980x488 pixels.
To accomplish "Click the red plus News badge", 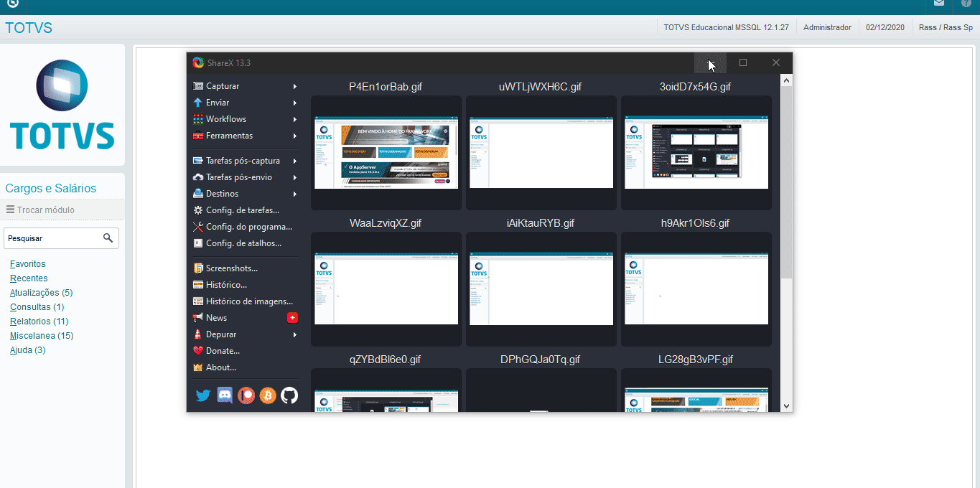I will click(292, 318).
